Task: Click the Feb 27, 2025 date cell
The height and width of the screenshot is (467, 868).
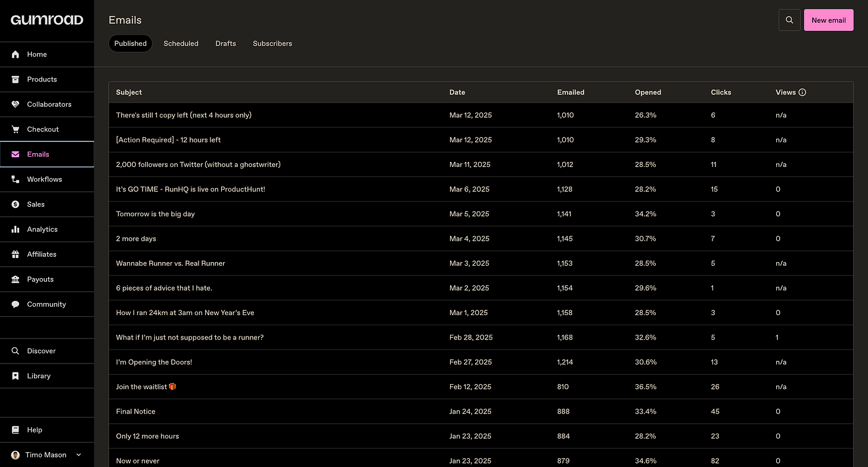Action: 471,362
